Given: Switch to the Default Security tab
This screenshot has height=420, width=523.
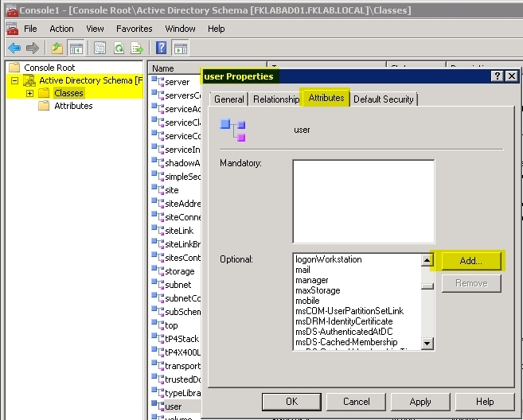Looking at the screenshot, I should (x=383, y=99).
